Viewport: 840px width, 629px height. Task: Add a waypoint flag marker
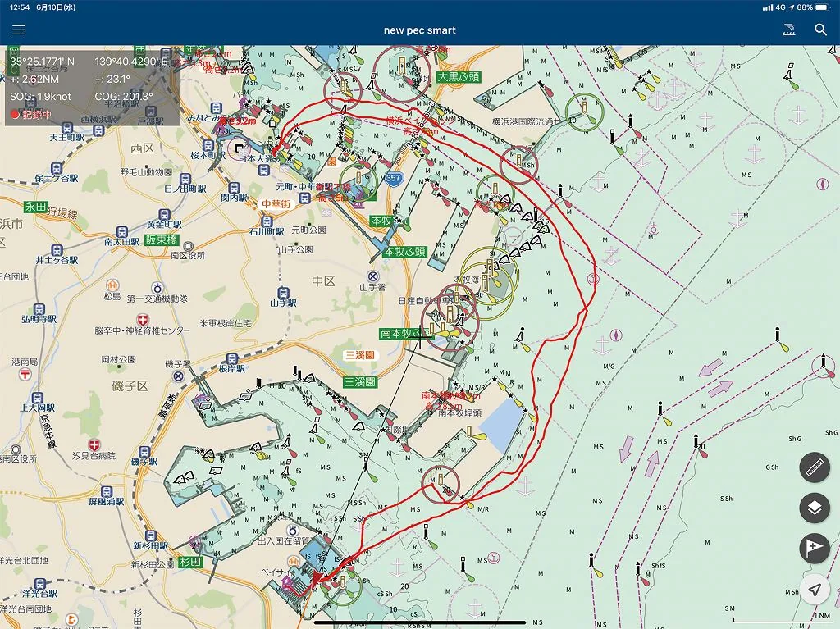pos(815,548)
